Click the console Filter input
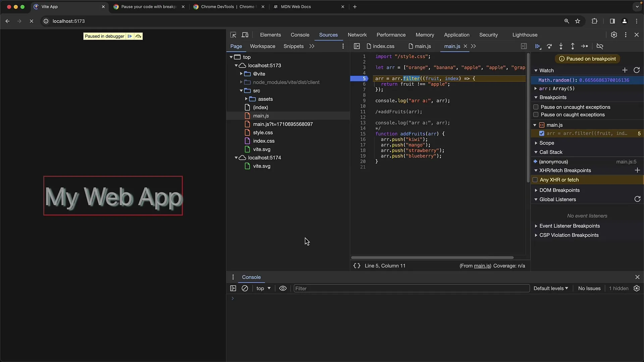Viewport: 644px width, 362px height. pos(412,288)
